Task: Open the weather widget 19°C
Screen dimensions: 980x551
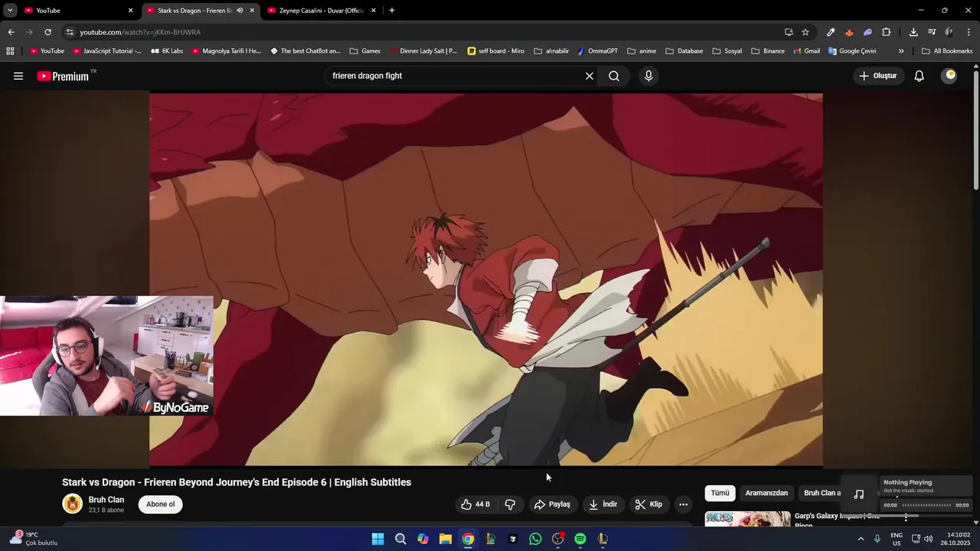Action: coord(32,539)
